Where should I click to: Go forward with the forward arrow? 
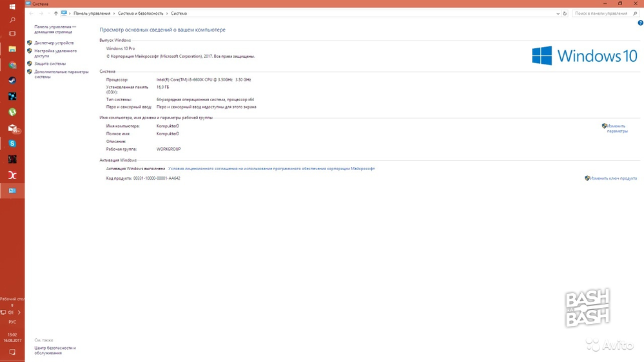pyautogui.click(x=41, y=14)
